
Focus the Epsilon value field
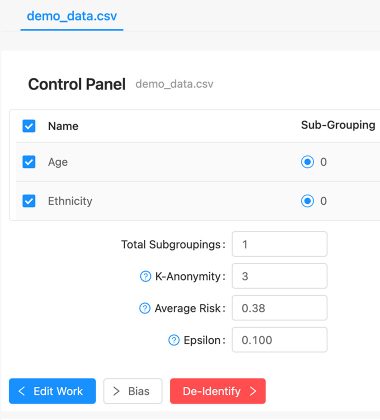pos(280,340)
